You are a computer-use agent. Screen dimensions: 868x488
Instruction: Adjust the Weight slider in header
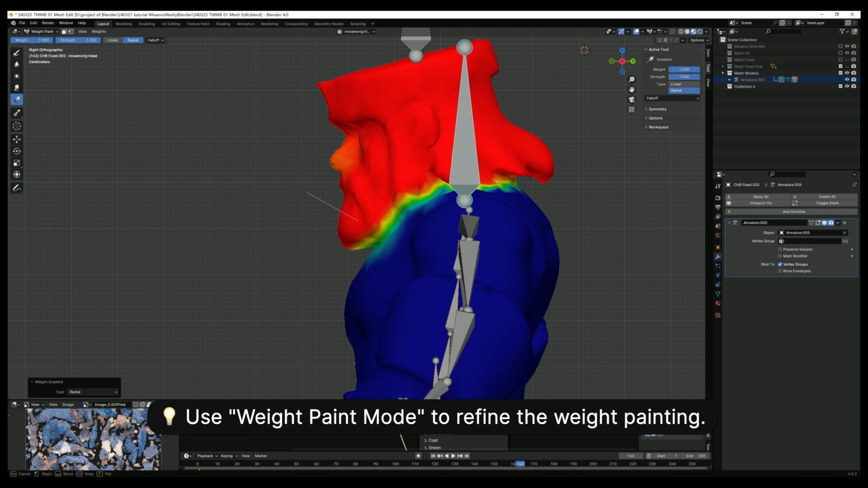click(32, 40)
